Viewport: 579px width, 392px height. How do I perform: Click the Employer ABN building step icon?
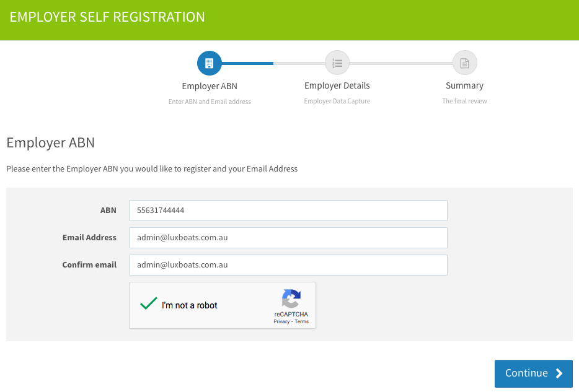pos(210,63)
